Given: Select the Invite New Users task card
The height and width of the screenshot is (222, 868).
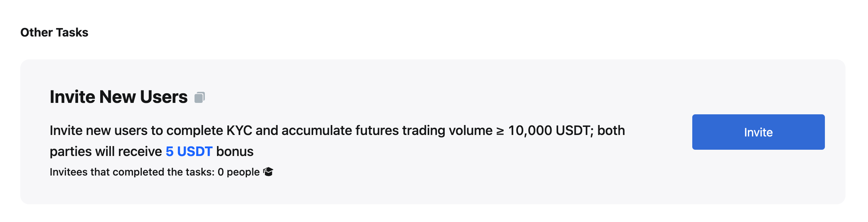Looking at the screenshot, I should pos(433,132).
